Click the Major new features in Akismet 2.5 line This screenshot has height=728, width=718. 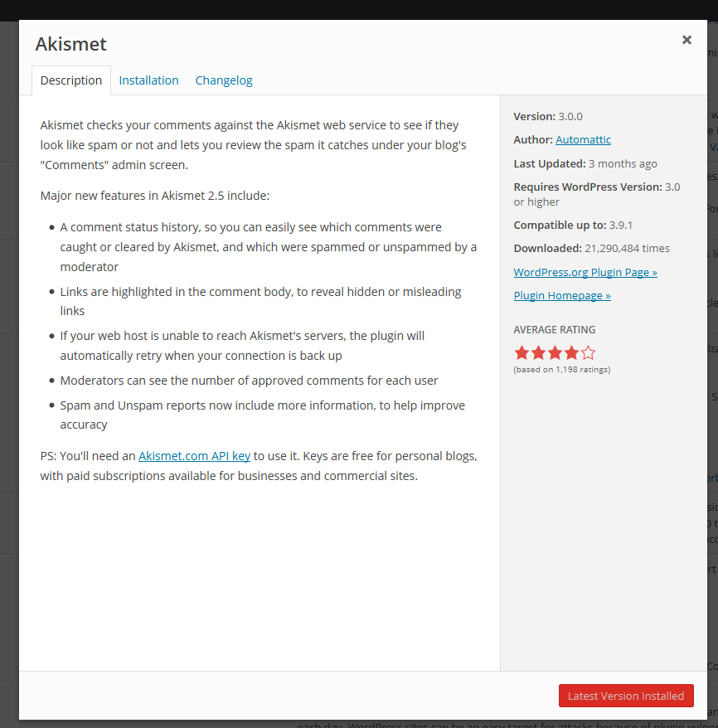[154, 196]
